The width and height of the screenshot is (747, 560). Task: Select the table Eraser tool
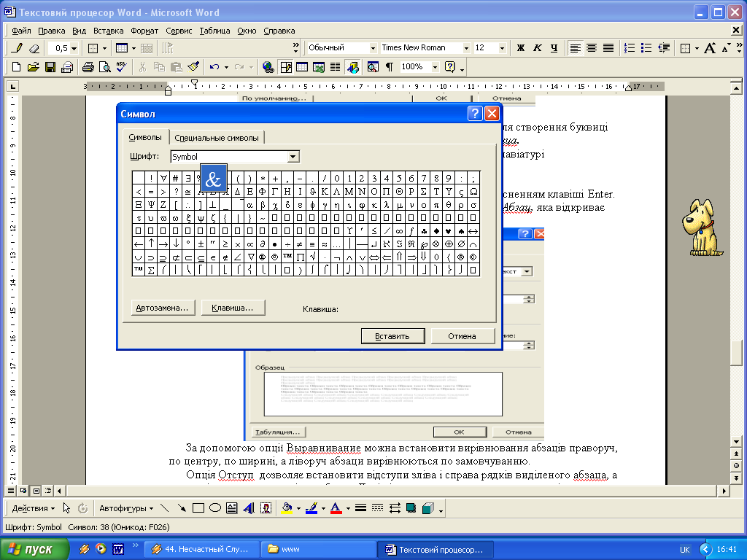[34, 48]
